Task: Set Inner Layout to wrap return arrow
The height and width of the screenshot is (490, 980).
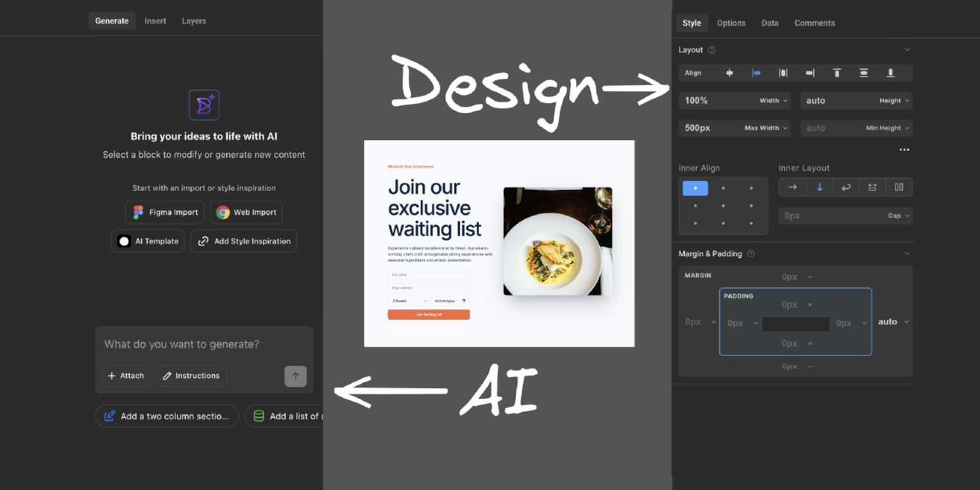Action: pos(846,187)
